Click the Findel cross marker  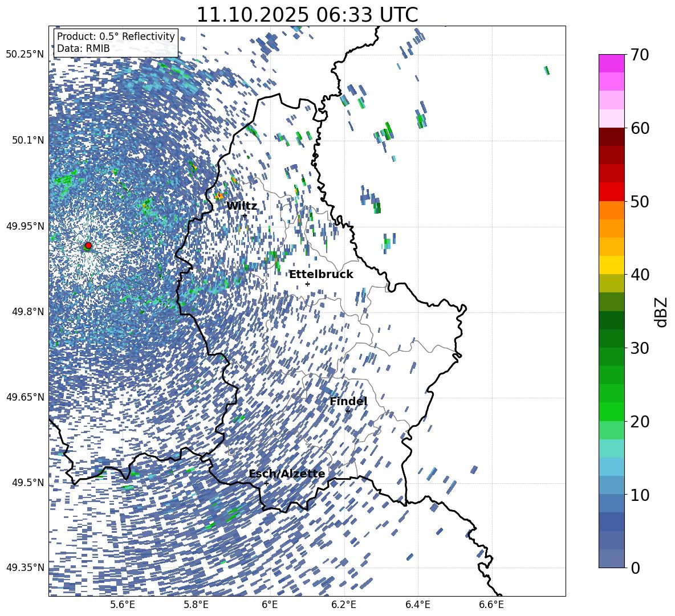click(348, 411)
